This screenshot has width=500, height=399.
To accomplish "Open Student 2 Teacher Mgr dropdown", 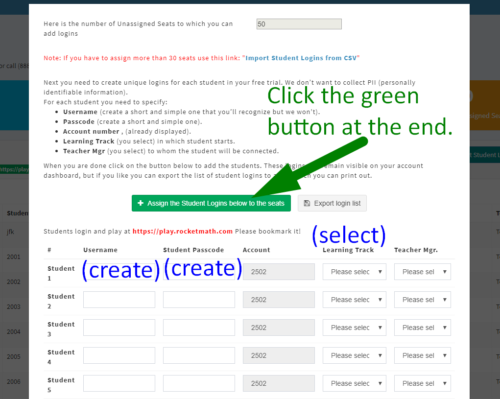I will point(422,300).
